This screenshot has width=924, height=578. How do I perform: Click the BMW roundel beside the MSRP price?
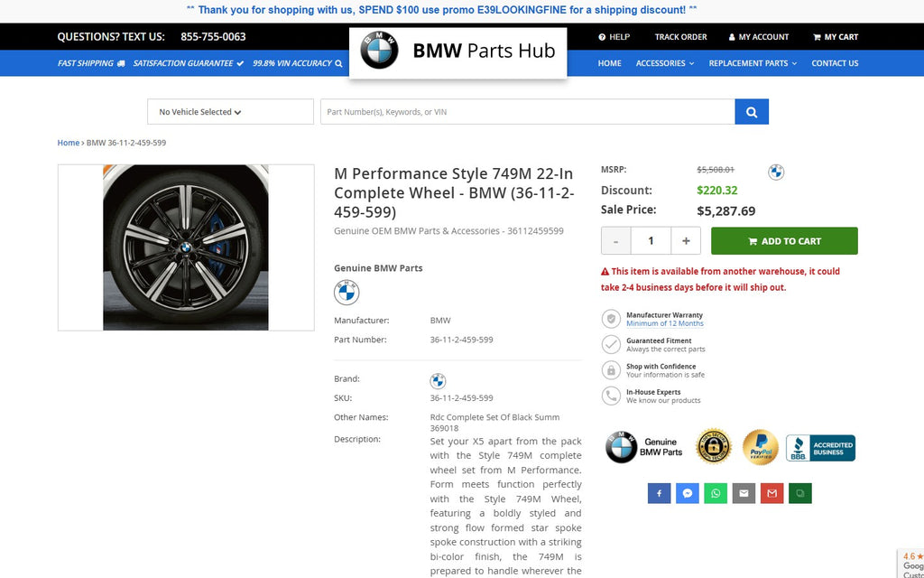coord(776,172)
